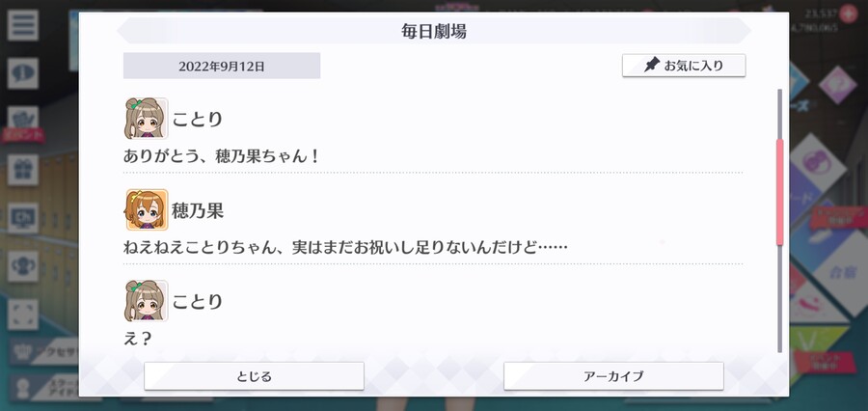868x411 pixels.
Task: Pin this episode with お気に入り button
Action: (x=684, y=66)
